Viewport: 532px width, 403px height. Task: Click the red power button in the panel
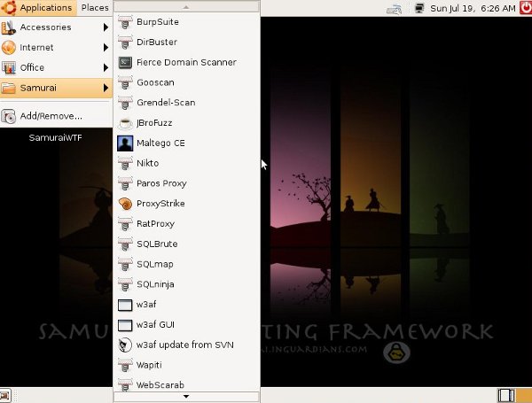pos(526,8)
